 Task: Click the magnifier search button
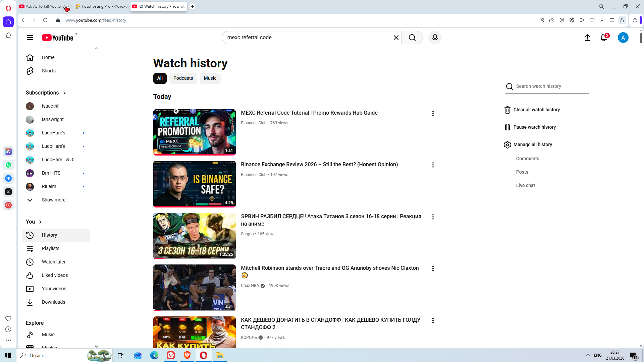pos(412,38)
